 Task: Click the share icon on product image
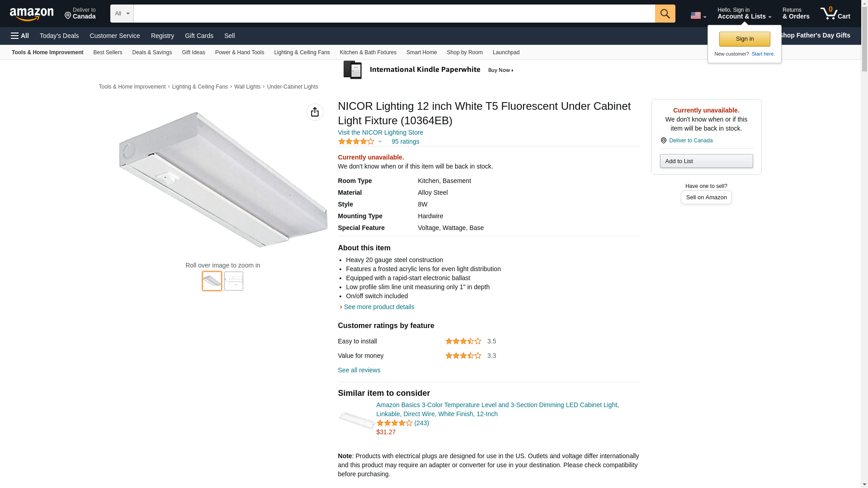[x=315, y=112]
